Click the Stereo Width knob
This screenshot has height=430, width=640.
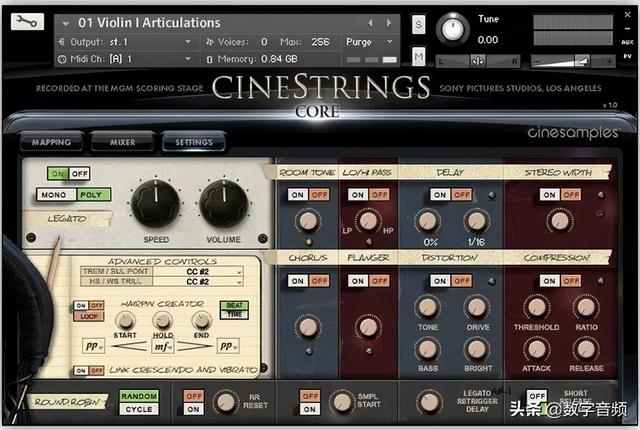560,222
